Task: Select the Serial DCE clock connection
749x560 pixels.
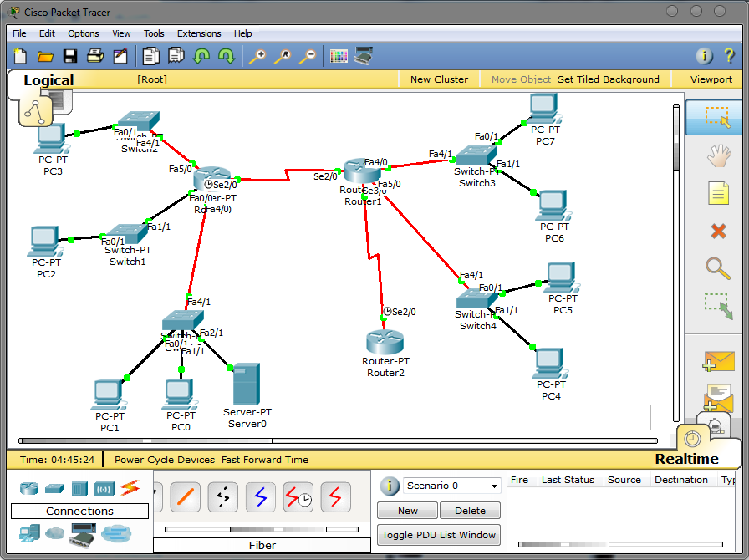Action: (x=298, y=497)
